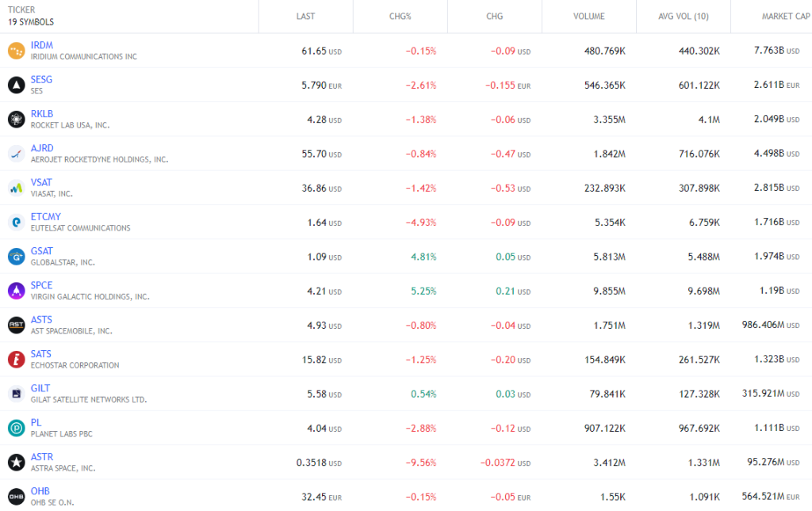Screen dimensions: 812x511
Task: Open the IRDM ticker link
Action: point(42,45)
